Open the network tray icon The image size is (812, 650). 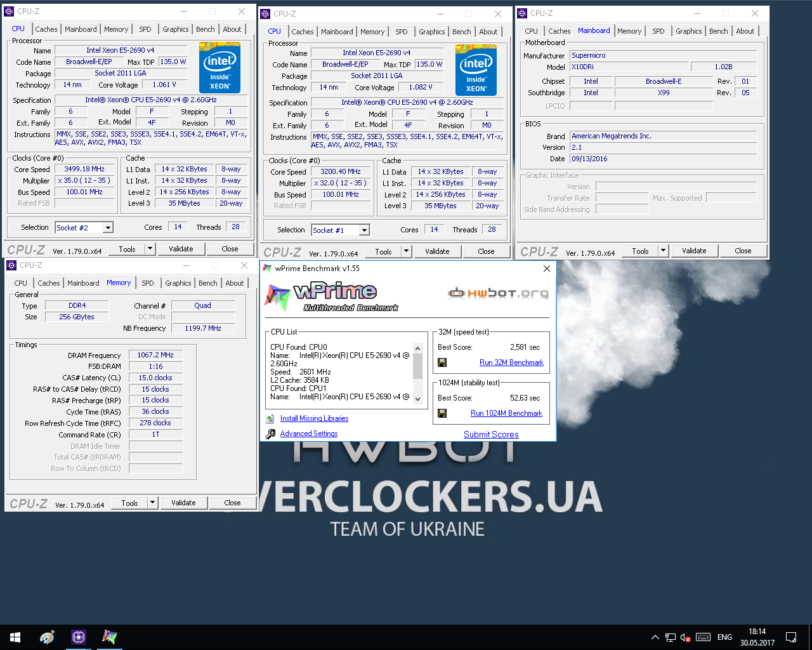point(671,637)
